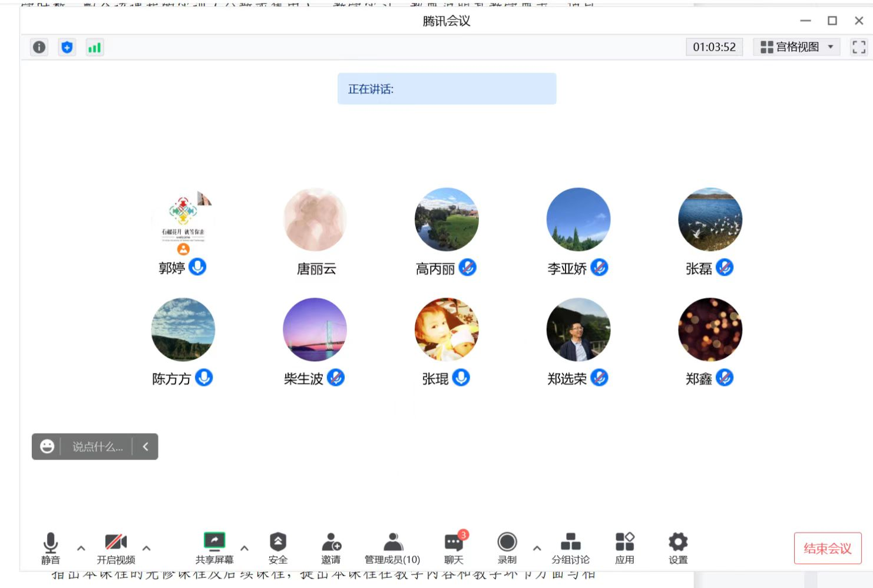
Task: Expand the arrow next to 共享屏幕
Action: pos(244,548)
